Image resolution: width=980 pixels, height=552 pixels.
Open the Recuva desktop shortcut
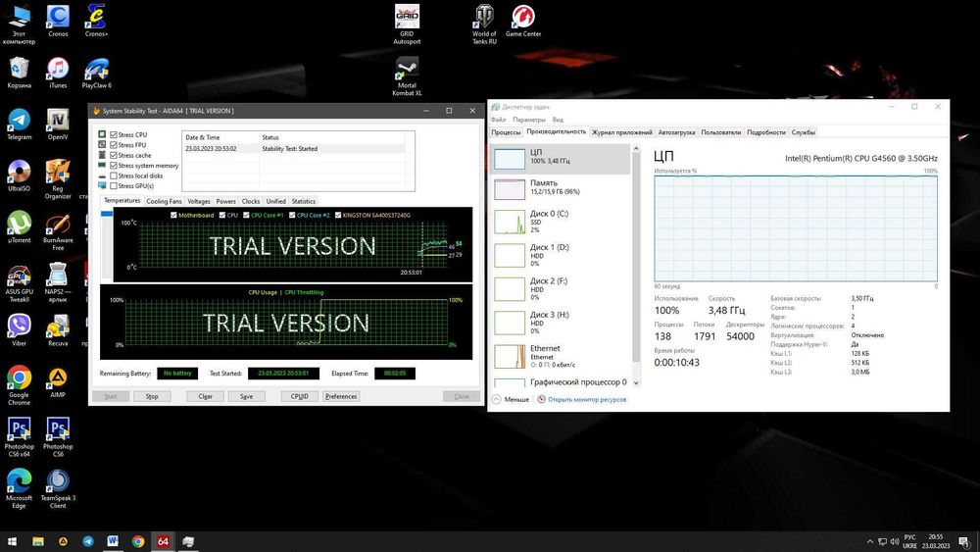[x=58, y=330]
